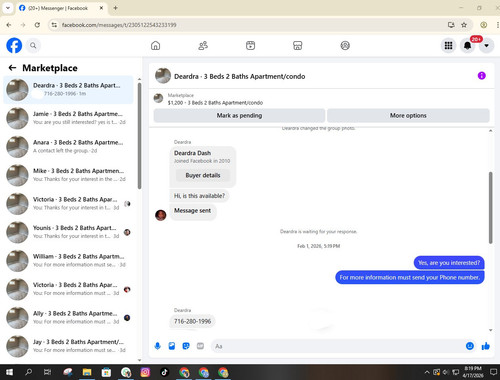Open TikTok from taskbar
This screenshot has width=500, height=380.
click(164, 372)
